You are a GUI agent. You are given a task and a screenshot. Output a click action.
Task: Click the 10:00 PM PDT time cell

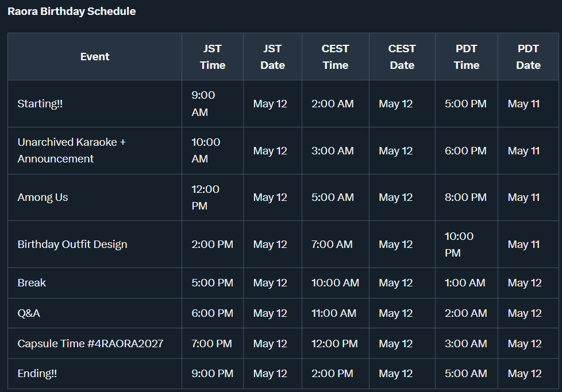pyautogui.click(x=459, y=244)
